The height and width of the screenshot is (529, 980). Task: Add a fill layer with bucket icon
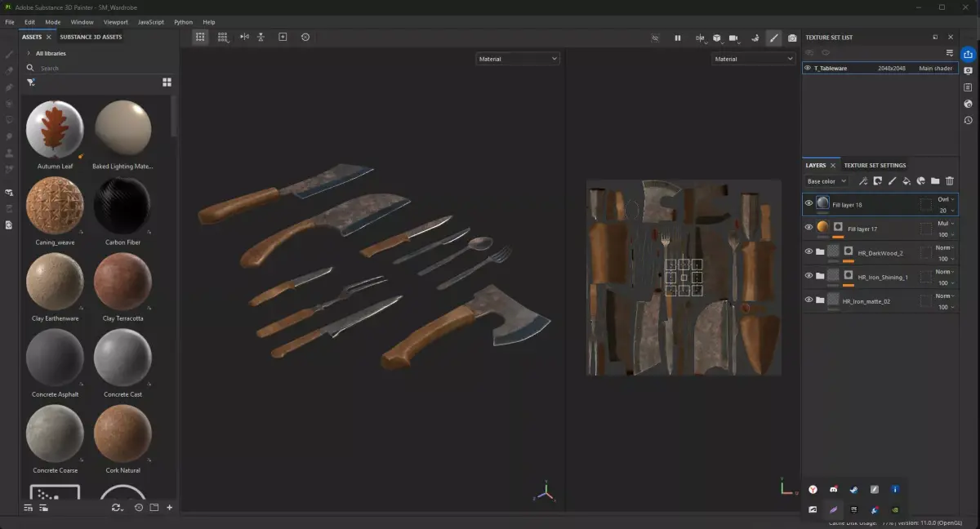point(906,181)
